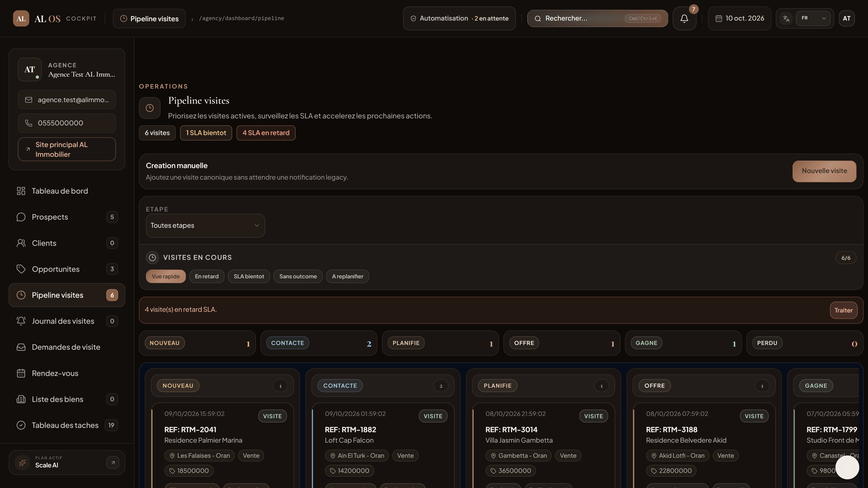Click the search magnifier icon
Image resolution: width=868 pixels, height=488 pixels.
click(538, 19)
